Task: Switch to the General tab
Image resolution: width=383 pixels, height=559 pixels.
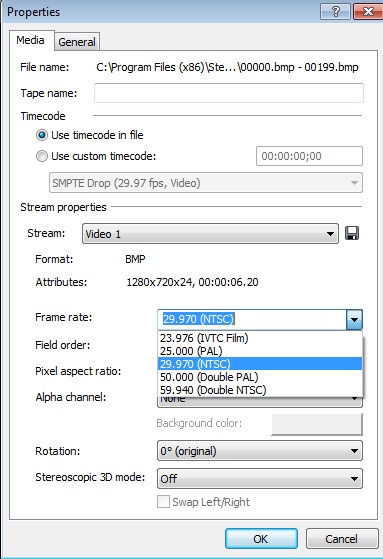Action: [x=77, y=42]
